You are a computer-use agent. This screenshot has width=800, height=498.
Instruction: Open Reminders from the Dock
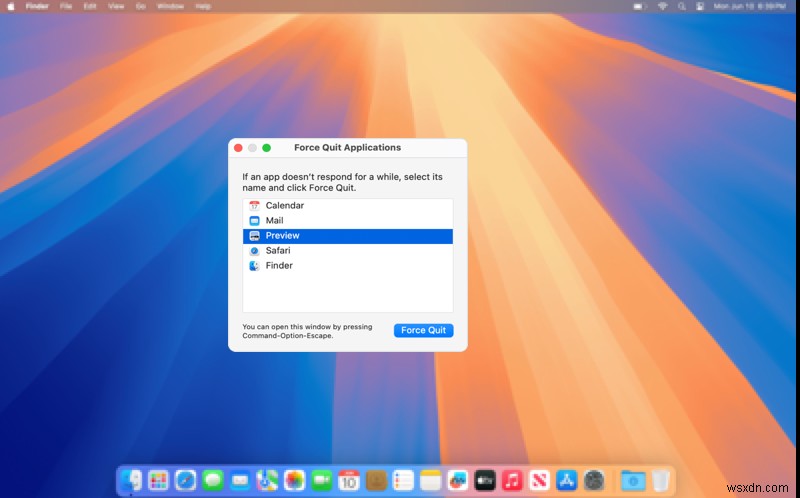click(x=403, y=481)
